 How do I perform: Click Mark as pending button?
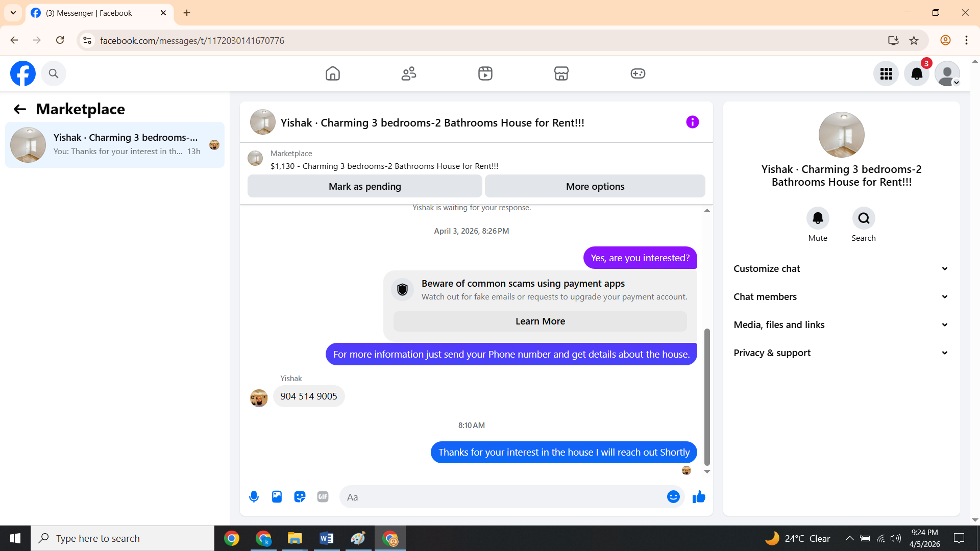pos(364,186)
